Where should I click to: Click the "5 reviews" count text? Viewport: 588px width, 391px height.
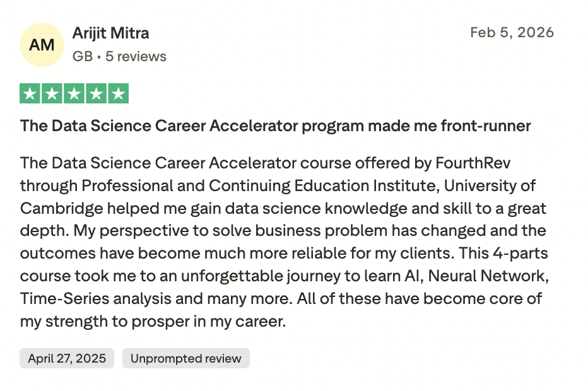136,56
